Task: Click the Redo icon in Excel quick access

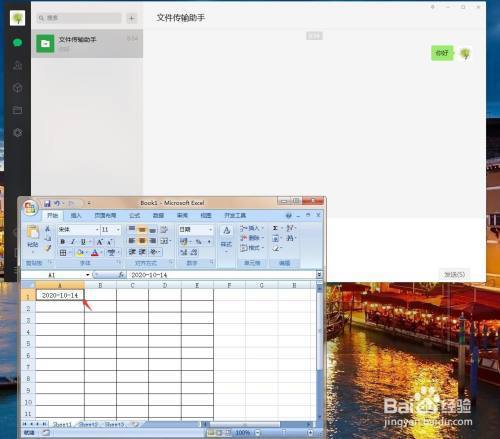Action: (71, 203)
